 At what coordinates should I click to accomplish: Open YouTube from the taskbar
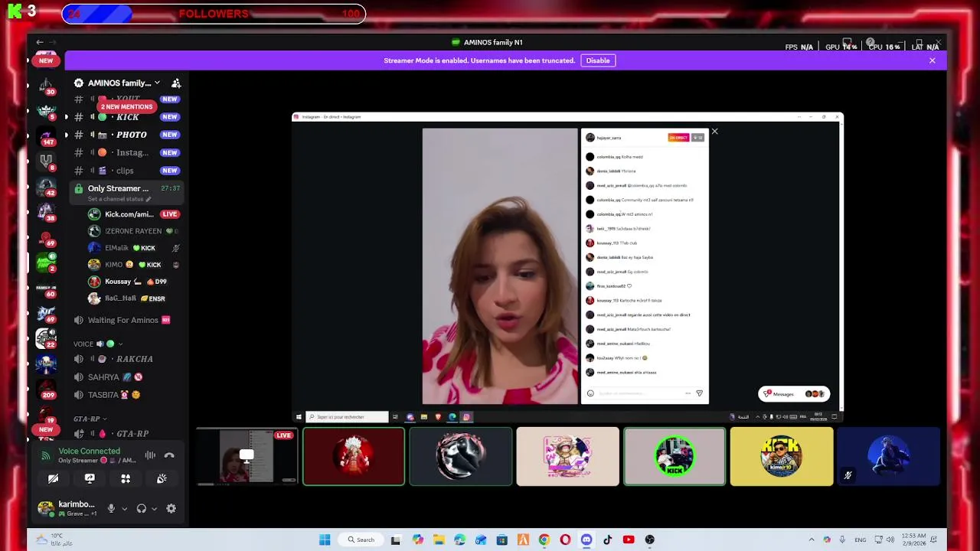tap(629, 540)
